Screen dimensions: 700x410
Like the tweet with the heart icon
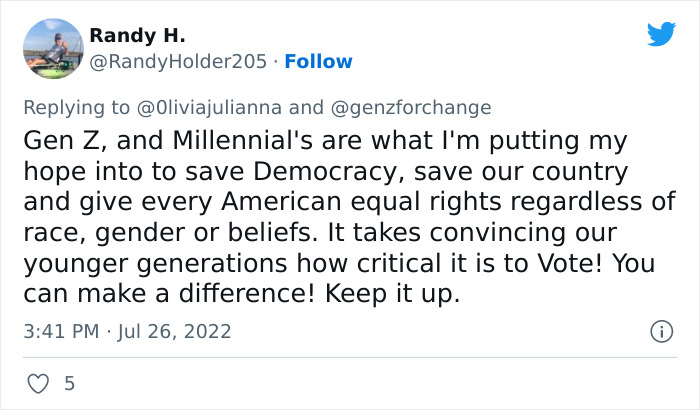click(36, 383)
